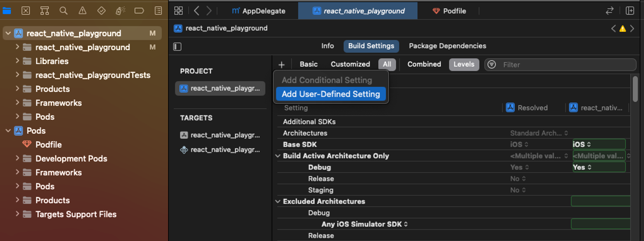The height and width of the screenshot is (241, 644).
Task: Open the related items grid menu
Action: 178,11
